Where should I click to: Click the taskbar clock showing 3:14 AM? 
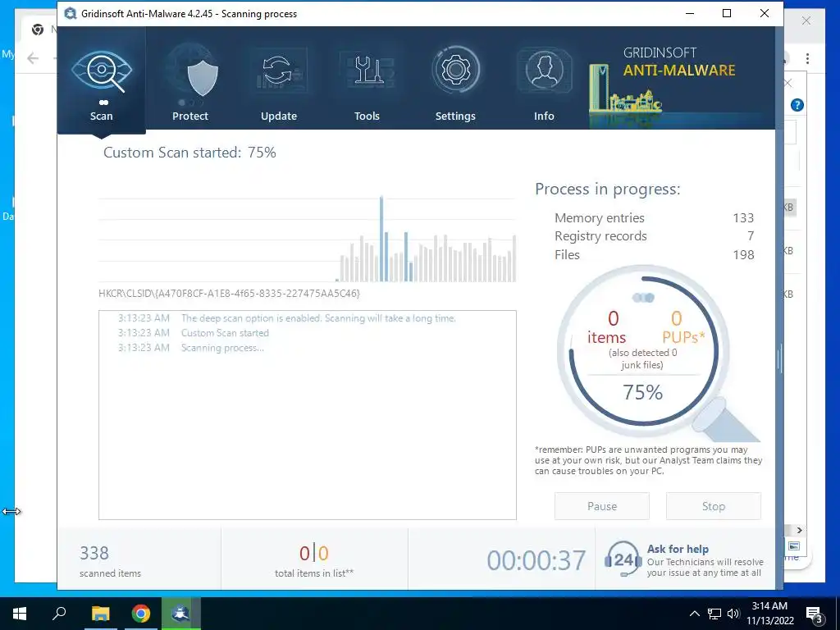tap(769, 614)
